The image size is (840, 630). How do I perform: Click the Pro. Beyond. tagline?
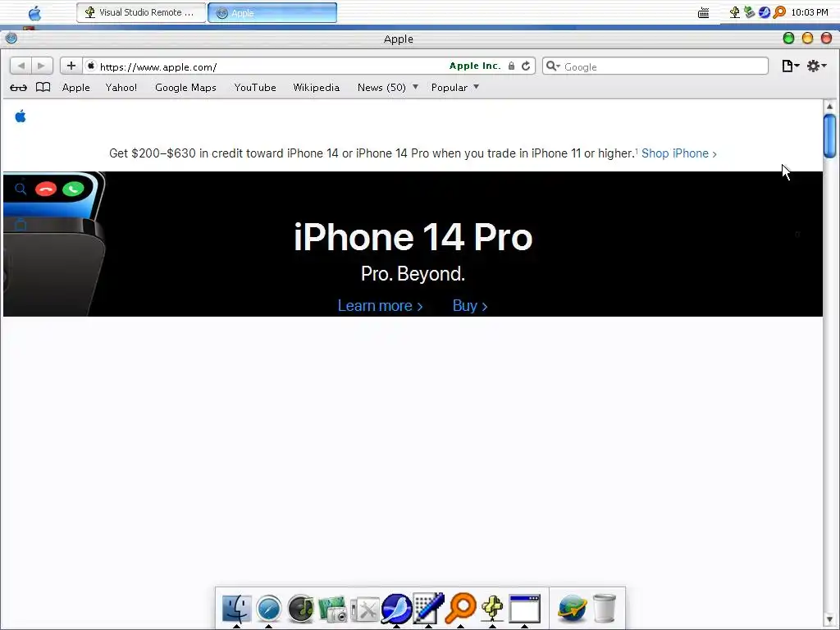pyautogui.click(x=413, y=274)
